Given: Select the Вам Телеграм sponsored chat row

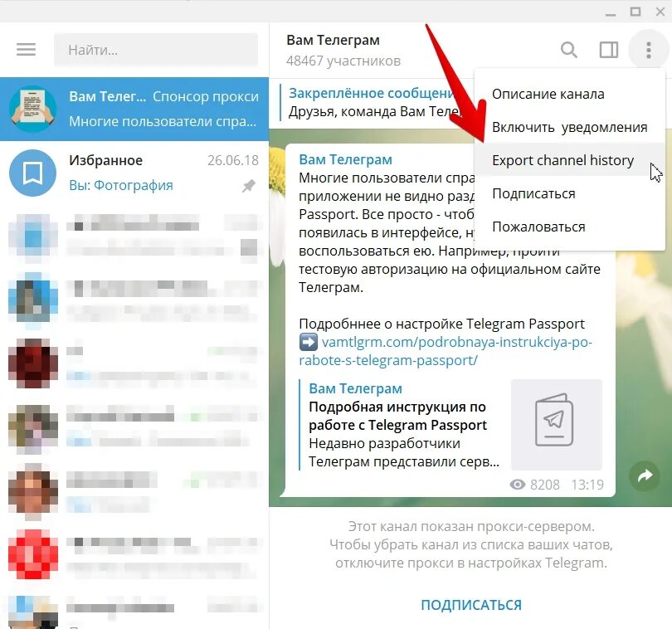Looking at the screenshot, I should pos(134,109).
